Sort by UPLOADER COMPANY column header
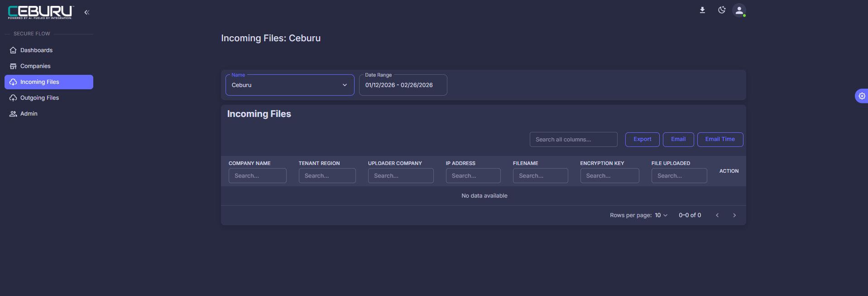Screen dimensions: 868x296 pos(395,163)
